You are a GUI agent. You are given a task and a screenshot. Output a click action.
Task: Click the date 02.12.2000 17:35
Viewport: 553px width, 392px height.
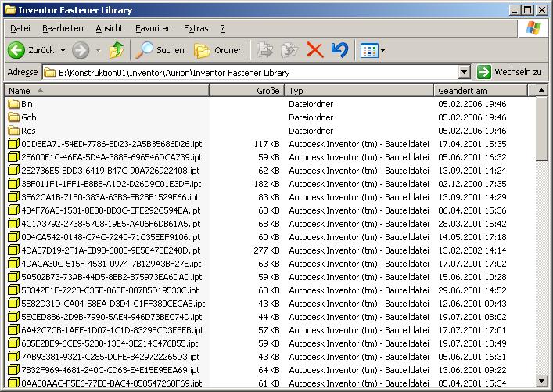[x=472, y=184]
